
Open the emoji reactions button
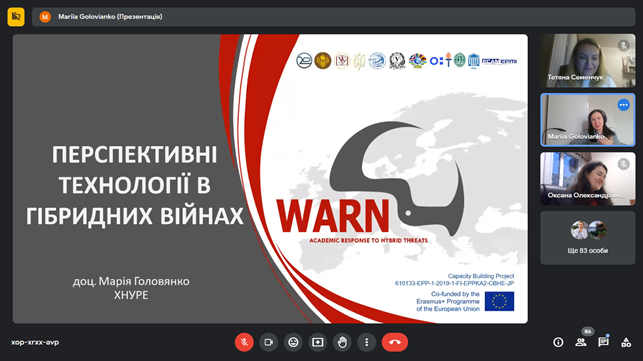[293, 342]
